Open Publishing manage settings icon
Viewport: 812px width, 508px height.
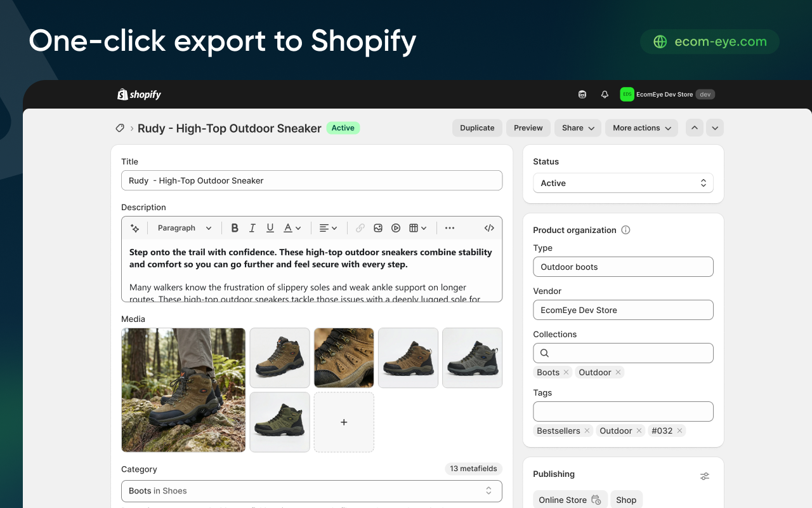coord(705,476)
